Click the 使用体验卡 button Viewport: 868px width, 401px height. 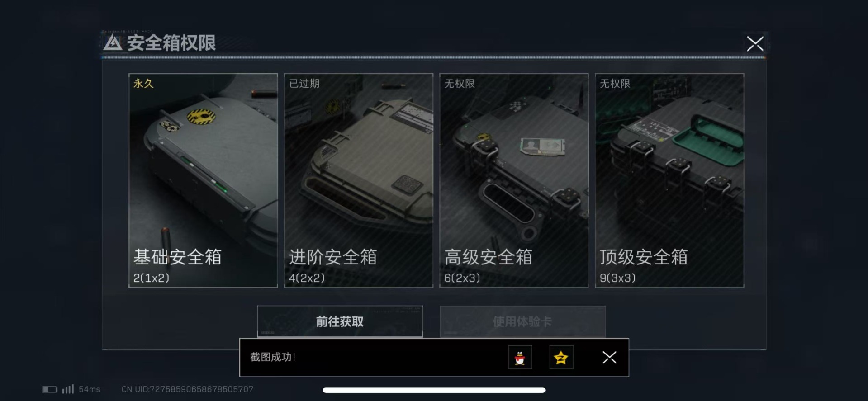pyautogui.click(x=522, y=321)
